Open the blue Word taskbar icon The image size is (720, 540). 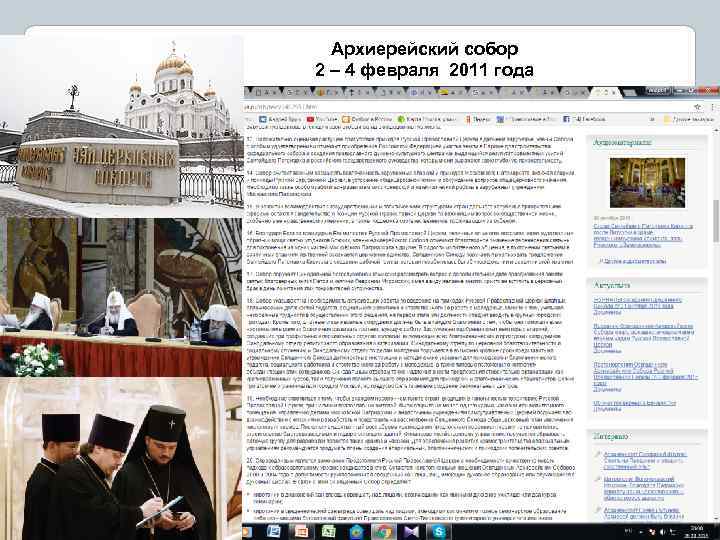[x=274, y=532]
